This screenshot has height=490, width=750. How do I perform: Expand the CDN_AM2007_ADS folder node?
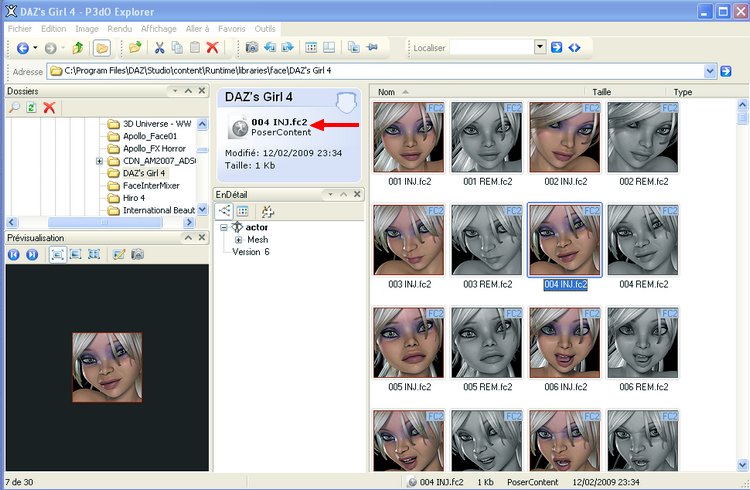99,161
